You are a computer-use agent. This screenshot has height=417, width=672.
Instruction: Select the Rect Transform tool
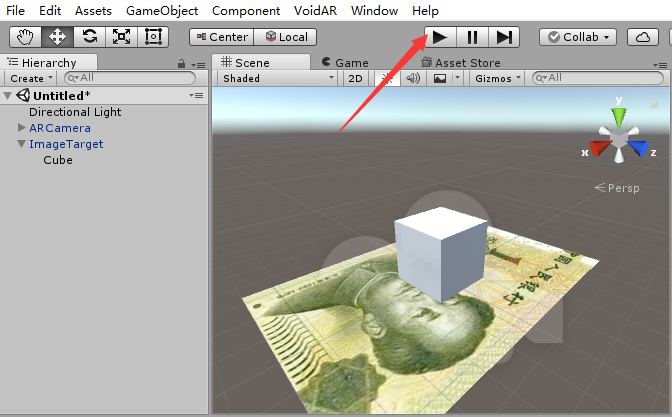pos(153,37)
